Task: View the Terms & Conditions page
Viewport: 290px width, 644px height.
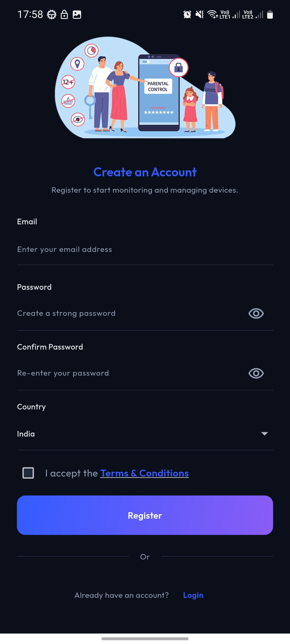Action: tap(144, 473)
